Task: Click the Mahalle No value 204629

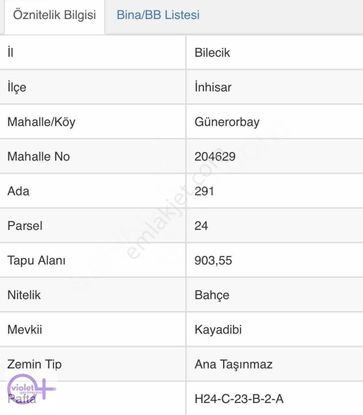Action: click(215, 157)
